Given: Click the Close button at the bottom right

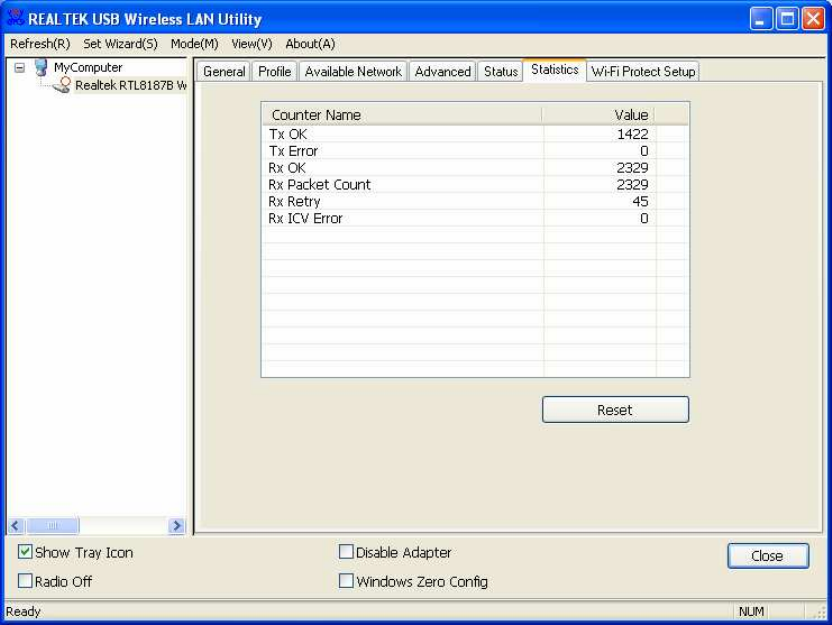Looking at the screenshot, I should coord(768,555).
